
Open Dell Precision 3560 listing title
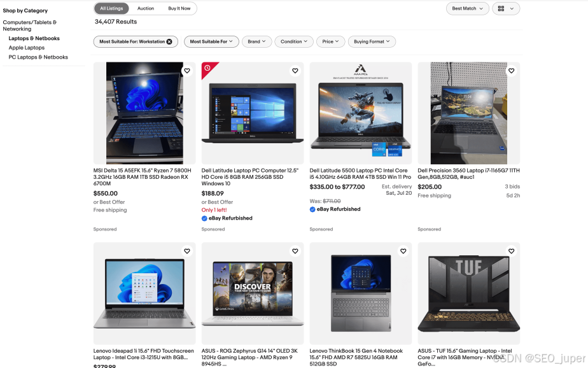[469, 174]
